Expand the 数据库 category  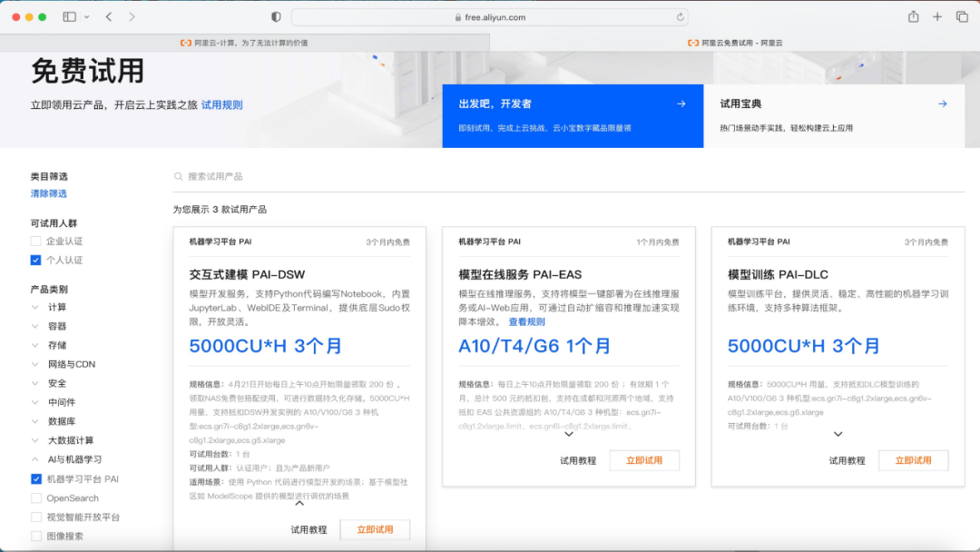(35, 421)
